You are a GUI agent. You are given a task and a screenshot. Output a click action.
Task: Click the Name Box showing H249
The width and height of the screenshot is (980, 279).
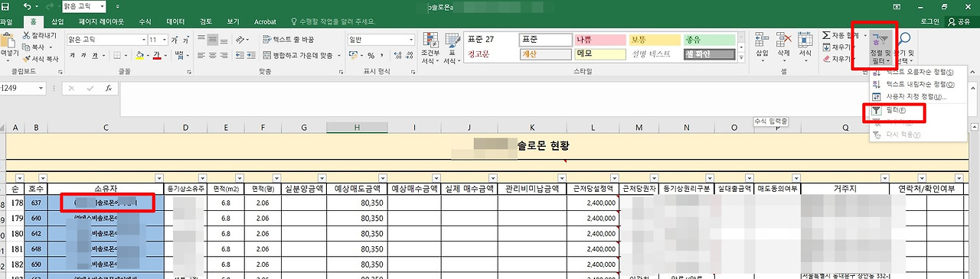pos(23,88)
